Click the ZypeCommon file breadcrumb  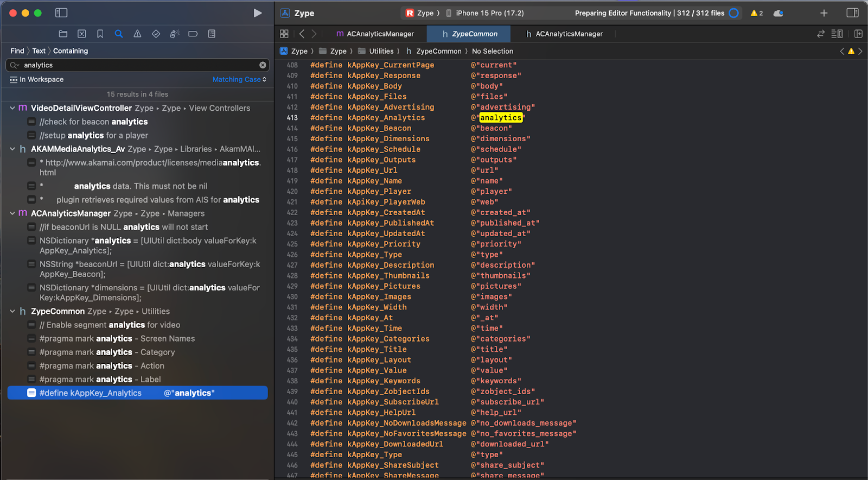(433, 51)
